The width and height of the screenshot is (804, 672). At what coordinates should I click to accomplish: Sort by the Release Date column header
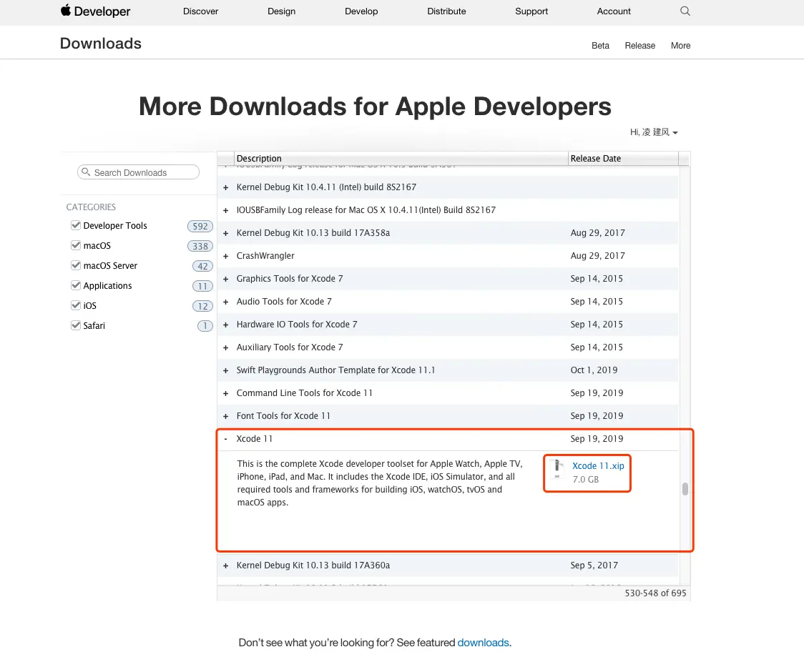623,159
